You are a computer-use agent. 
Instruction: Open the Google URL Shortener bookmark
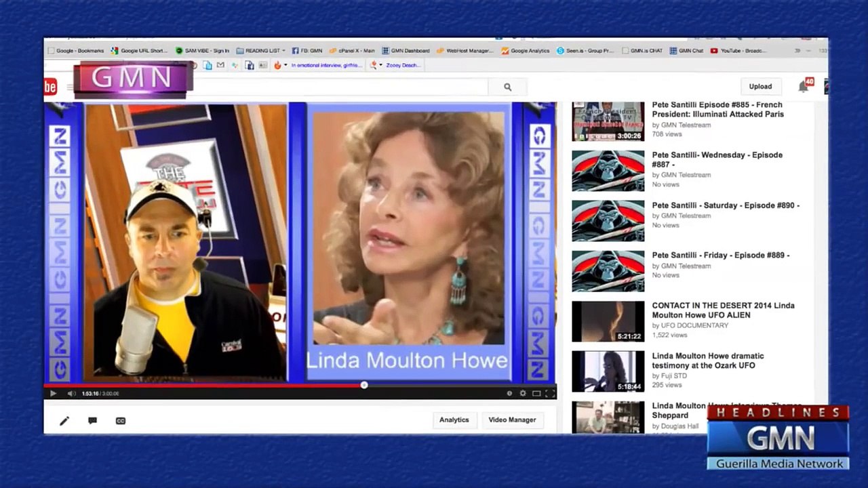[139, 51]
